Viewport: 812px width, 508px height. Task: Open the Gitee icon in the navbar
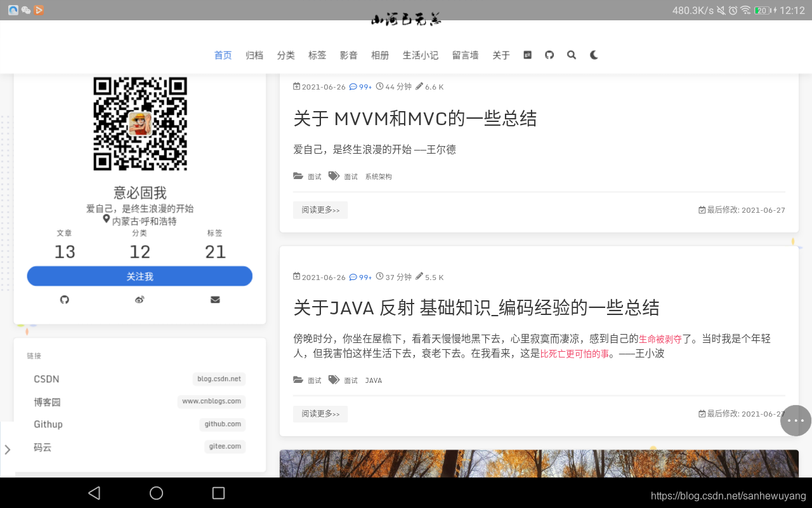tap(527, 55)
